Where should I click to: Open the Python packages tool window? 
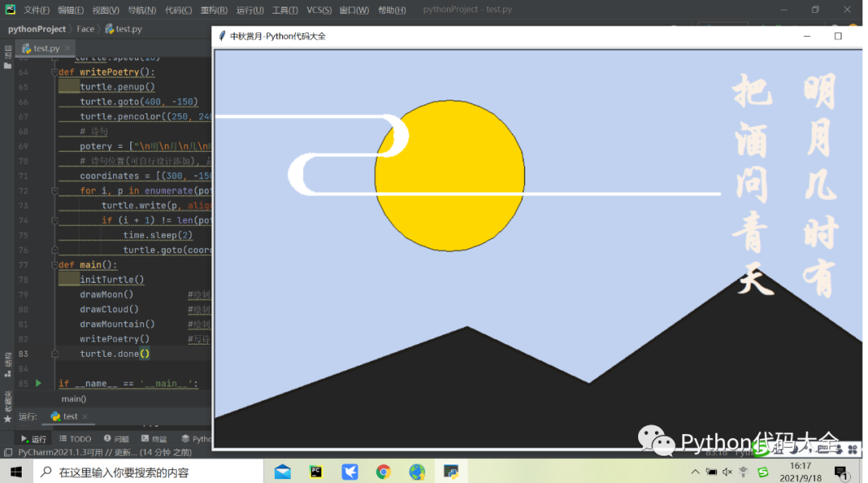point(197,439)
